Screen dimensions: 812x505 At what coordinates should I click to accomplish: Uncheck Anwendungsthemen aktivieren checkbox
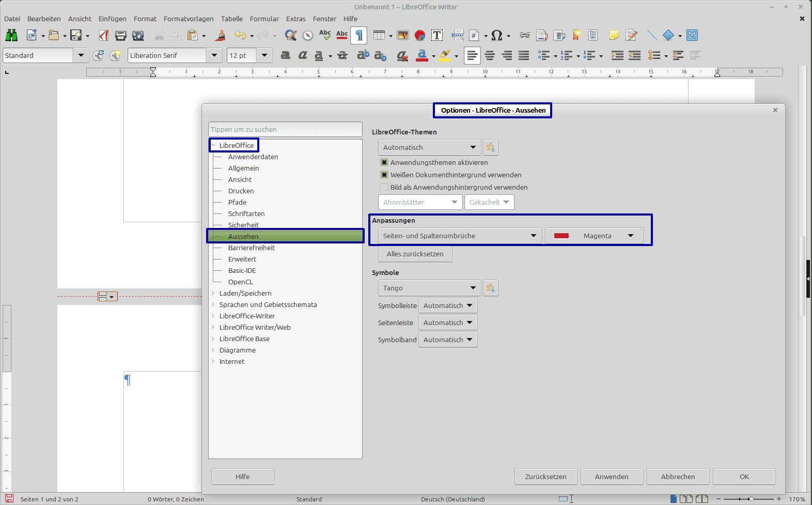[384, 162]
